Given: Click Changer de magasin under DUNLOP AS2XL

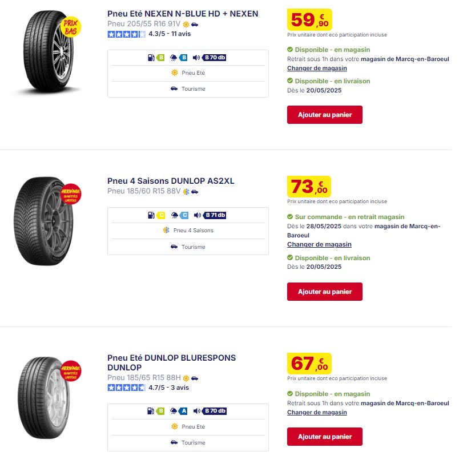Looking at the screenshot, I should click(319, 244).
